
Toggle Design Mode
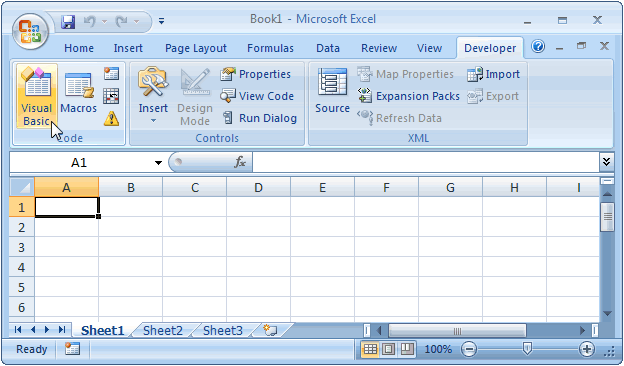(195, 97)
